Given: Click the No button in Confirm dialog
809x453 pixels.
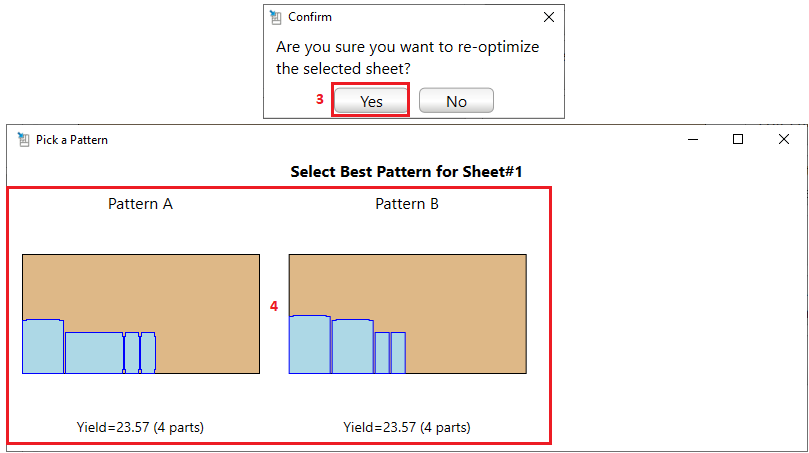Looking at the screenshot, I should [456, 101].
